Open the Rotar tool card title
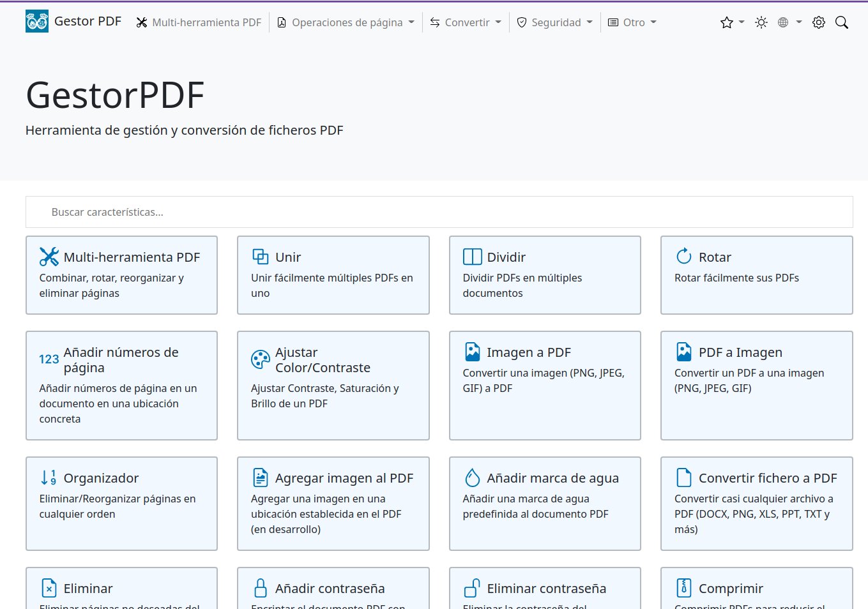The height and width of the screenshot is (609, 868). coord(715,257)
